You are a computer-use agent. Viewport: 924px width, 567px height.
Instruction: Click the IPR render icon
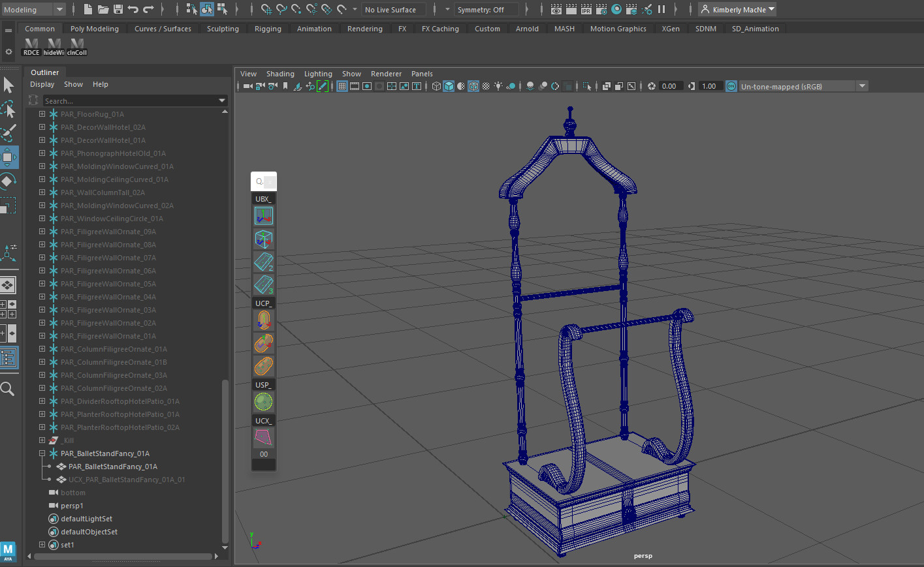pyautogui.click(x=586, y=9)
